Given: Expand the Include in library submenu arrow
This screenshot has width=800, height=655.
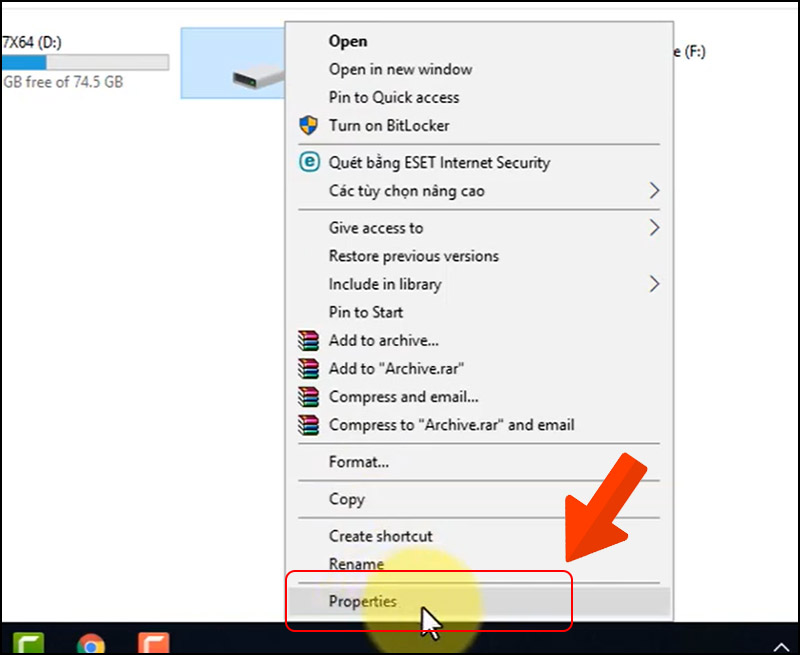Looking at the screenshot, I should point(654,284).
